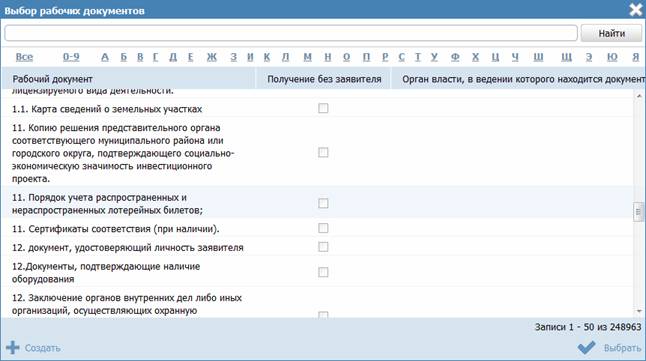Image resolution: width=646 pixels, height=361 pixels.
Task: Filter documents by letter П
Action: click(366, 57)
